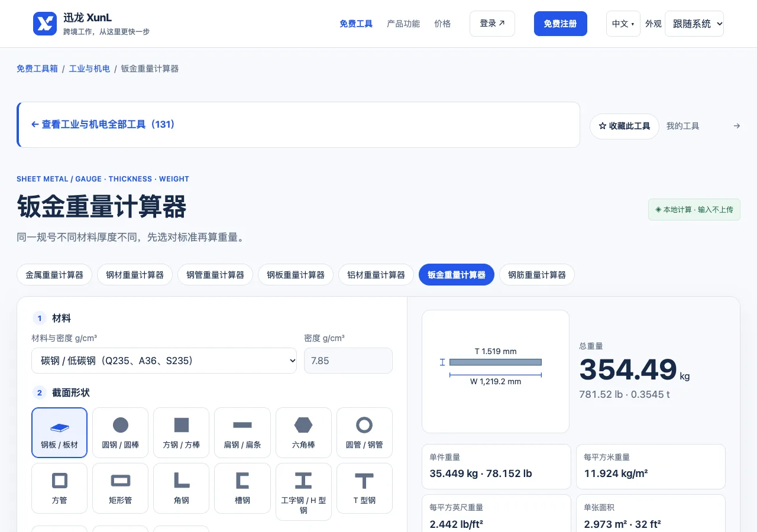Open the 我的工具 link

(682, 126)
